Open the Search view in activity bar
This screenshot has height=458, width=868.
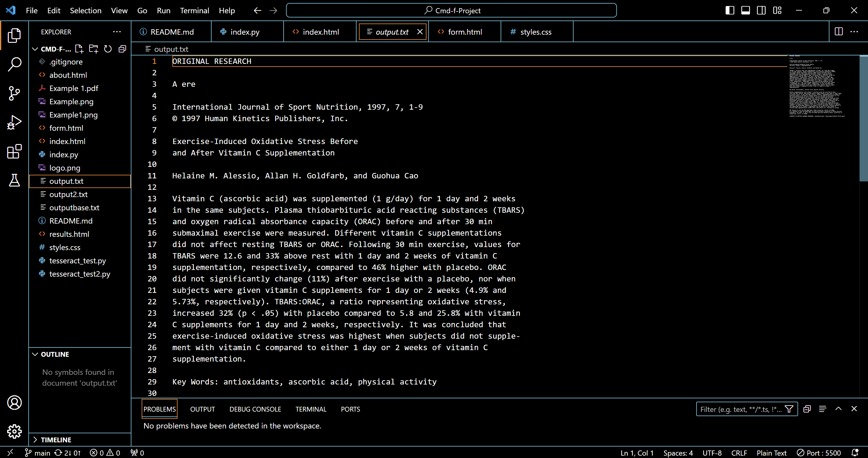14,64
